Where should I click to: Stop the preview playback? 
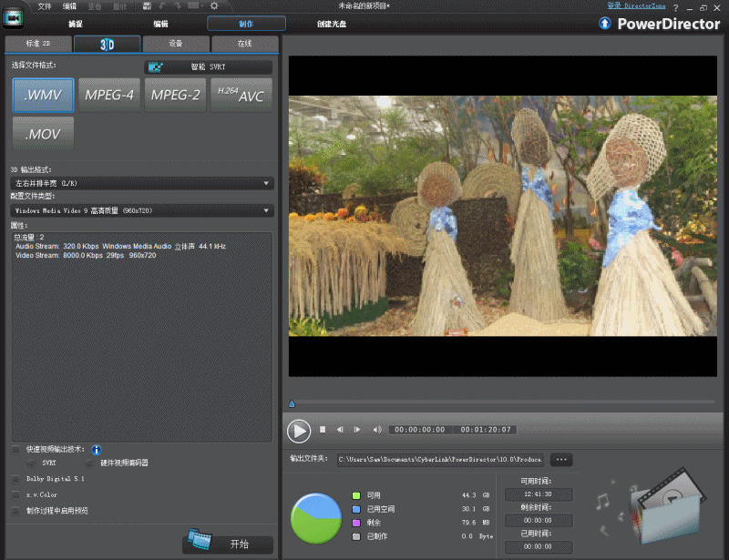322,430
